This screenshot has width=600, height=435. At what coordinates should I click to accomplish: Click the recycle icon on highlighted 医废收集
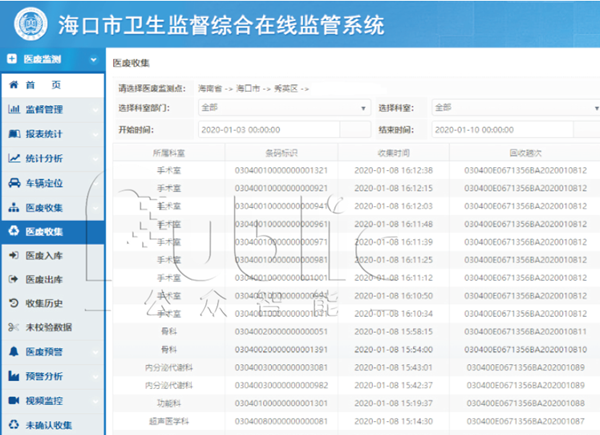click(x=14, y=232)
